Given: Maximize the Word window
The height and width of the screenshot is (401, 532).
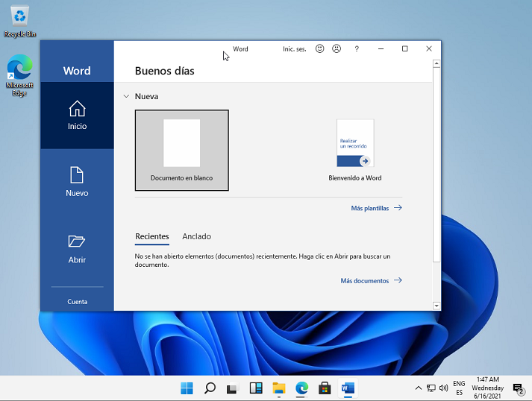Looking at the screenshot, I should click(404, 48).
